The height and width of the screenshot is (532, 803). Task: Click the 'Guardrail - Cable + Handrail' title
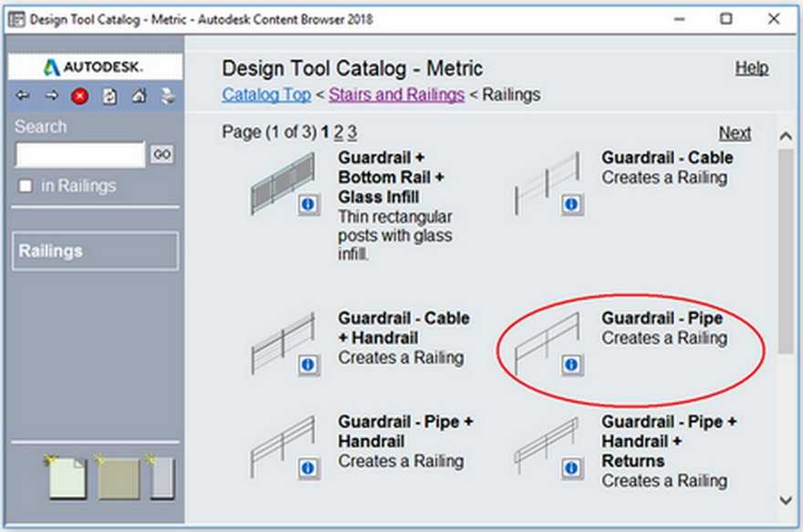403,328
